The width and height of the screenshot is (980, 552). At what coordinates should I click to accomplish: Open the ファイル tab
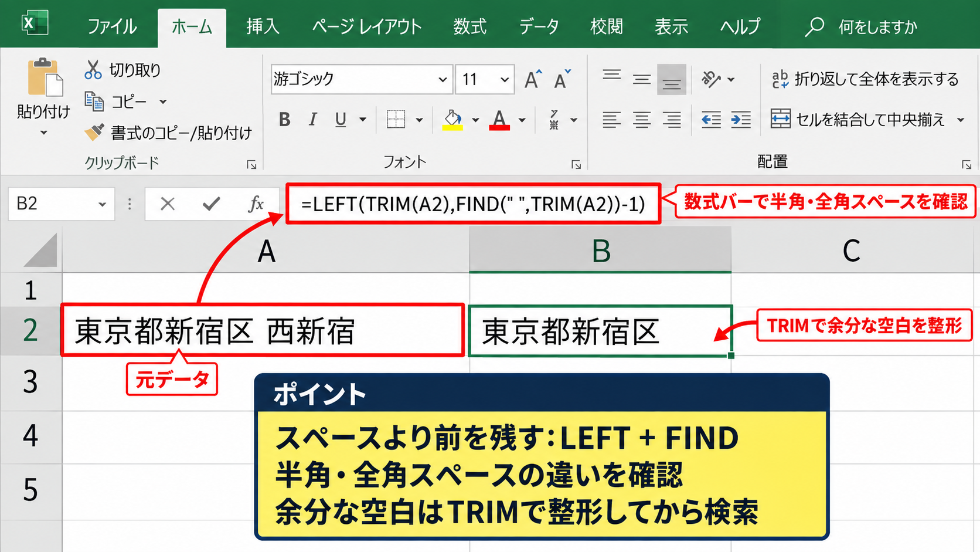click(112, 26)
